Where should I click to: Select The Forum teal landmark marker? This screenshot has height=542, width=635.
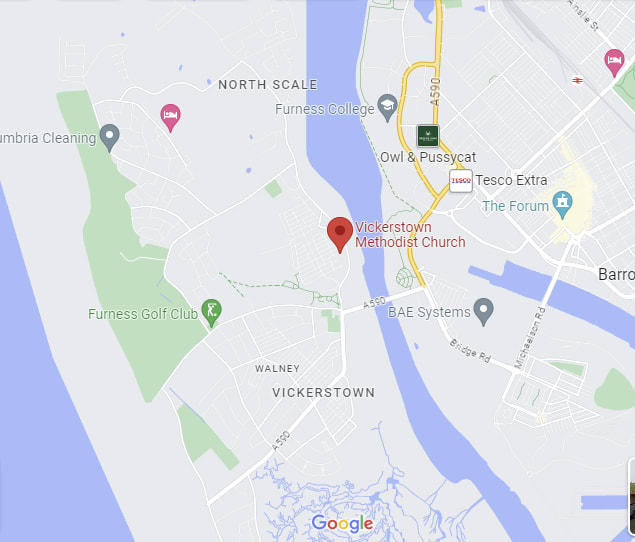563,205
